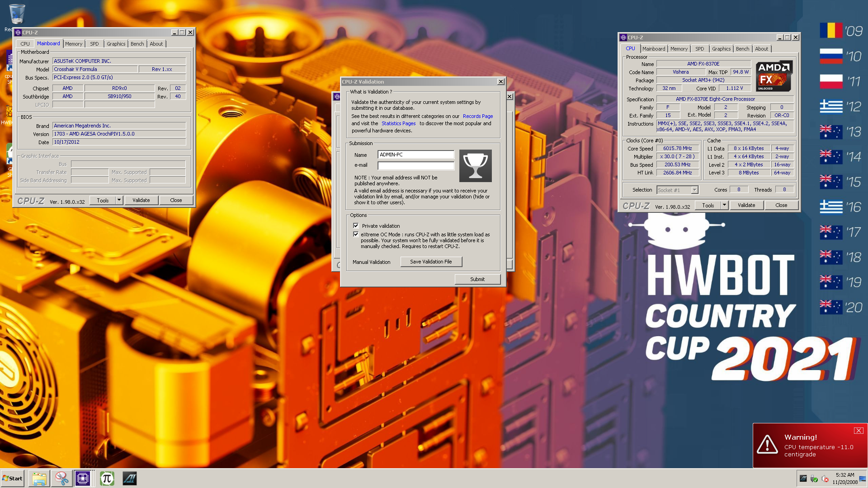This screenshot has height=488, width=868.
Task: Open SPD tab in left CPU-Z window
Action: 94,44
